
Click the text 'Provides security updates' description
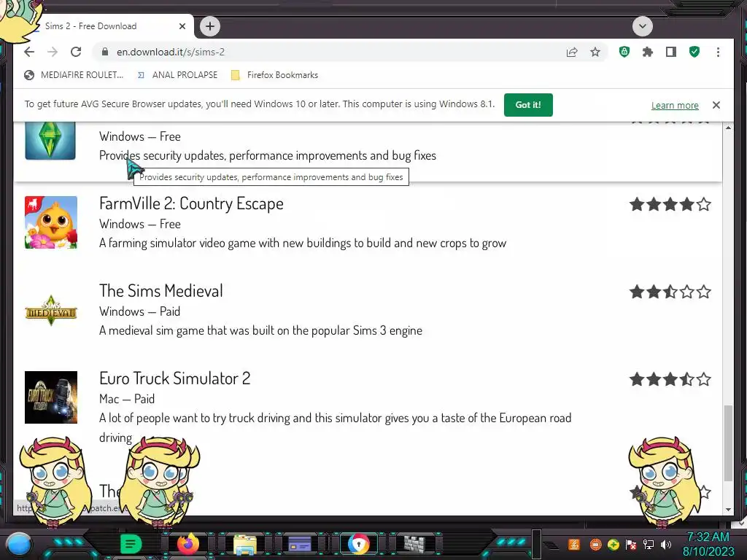267,156
